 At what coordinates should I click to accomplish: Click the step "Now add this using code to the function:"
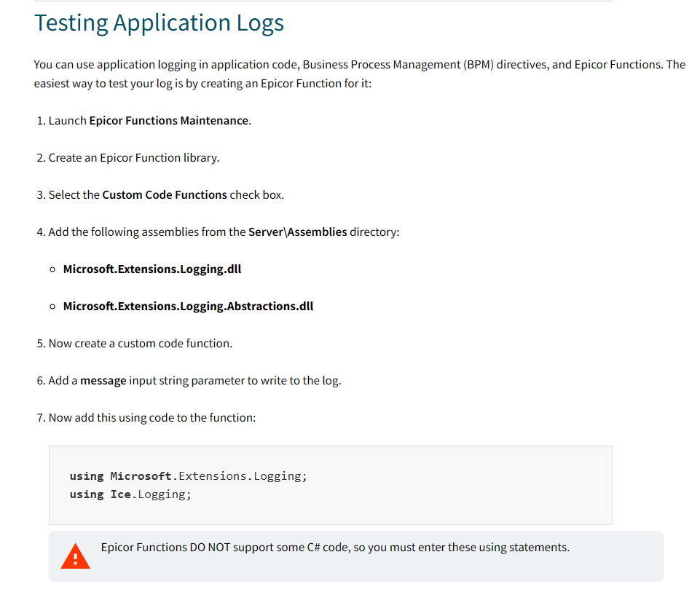tap(152, 418)
